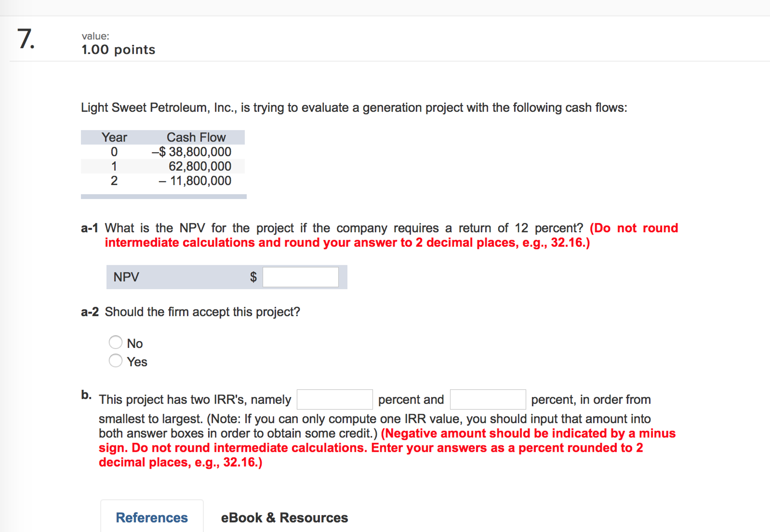Screen dimensions: 770x532
Task: Click the dollar sign beside the NPV box
Action: (x=254, y=277)
